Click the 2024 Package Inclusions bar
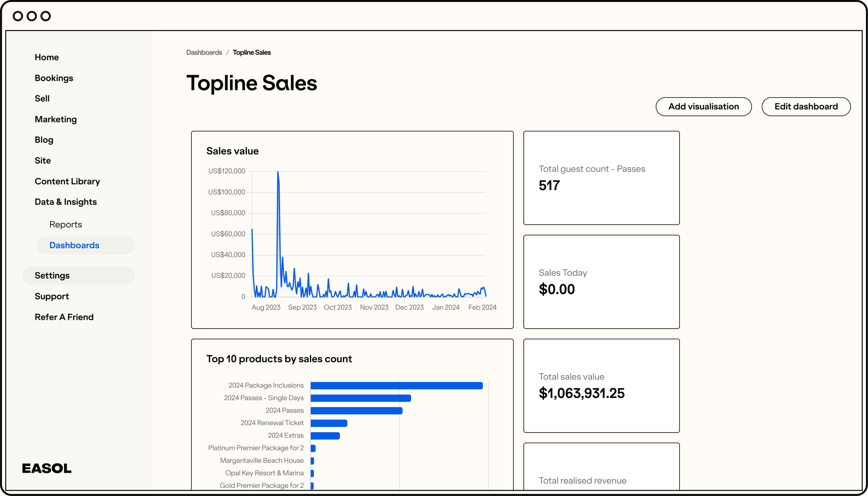Image resolution: width=868 pixels, height=496 pixels. pos(396,386)
